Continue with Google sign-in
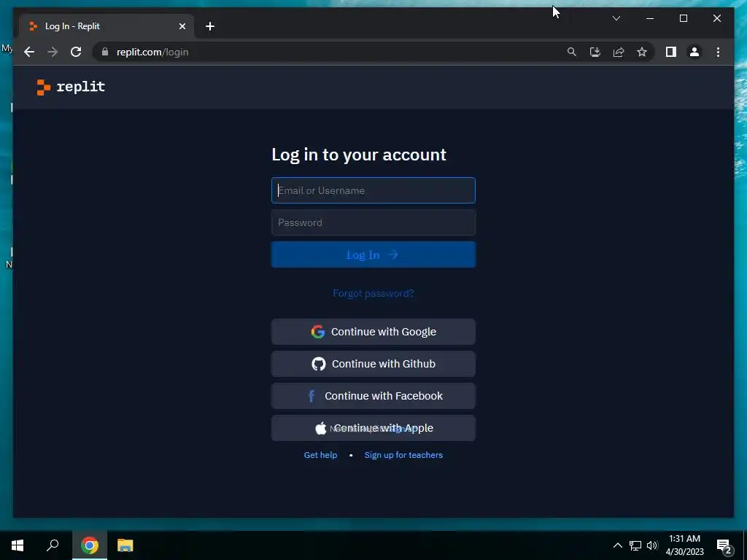 (x=373, y=332)
